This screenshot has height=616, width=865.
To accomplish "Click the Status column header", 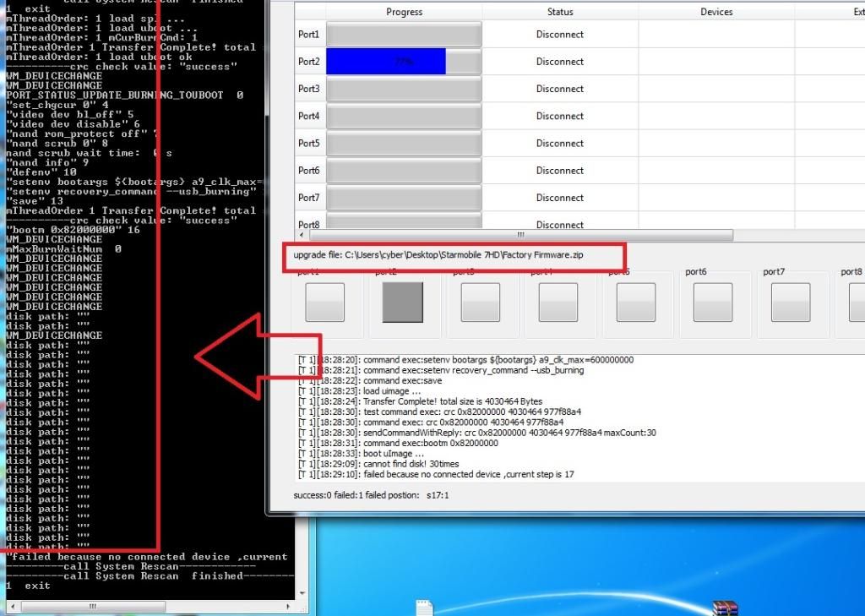I will [x=559, y=12].
